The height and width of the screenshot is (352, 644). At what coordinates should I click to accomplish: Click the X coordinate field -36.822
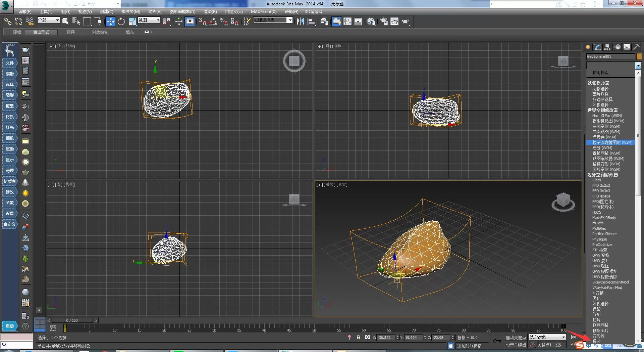click(x=386, y=338)
